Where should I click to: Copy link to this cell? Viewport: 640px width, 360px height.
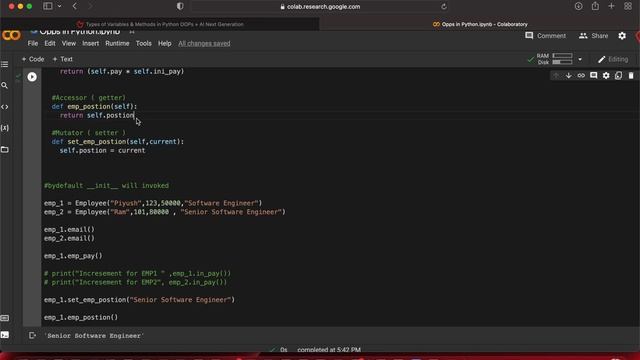point(581,76)
